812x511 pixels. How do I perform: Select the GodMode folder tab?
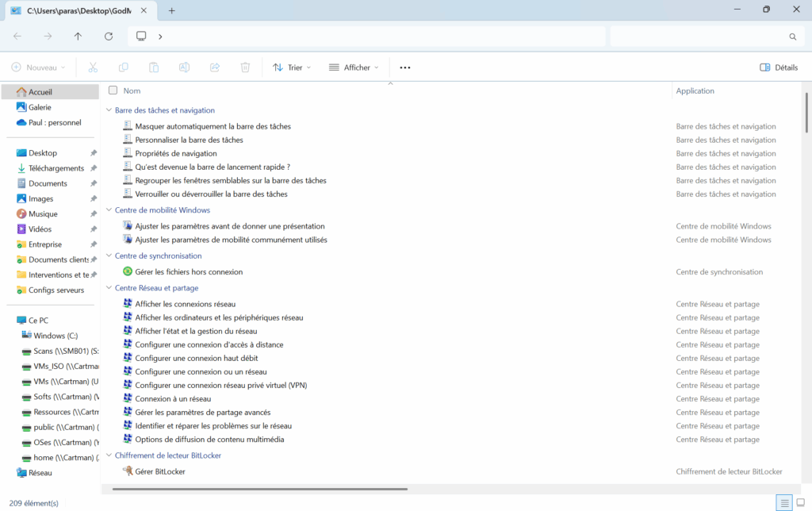(x=79, y=10)
